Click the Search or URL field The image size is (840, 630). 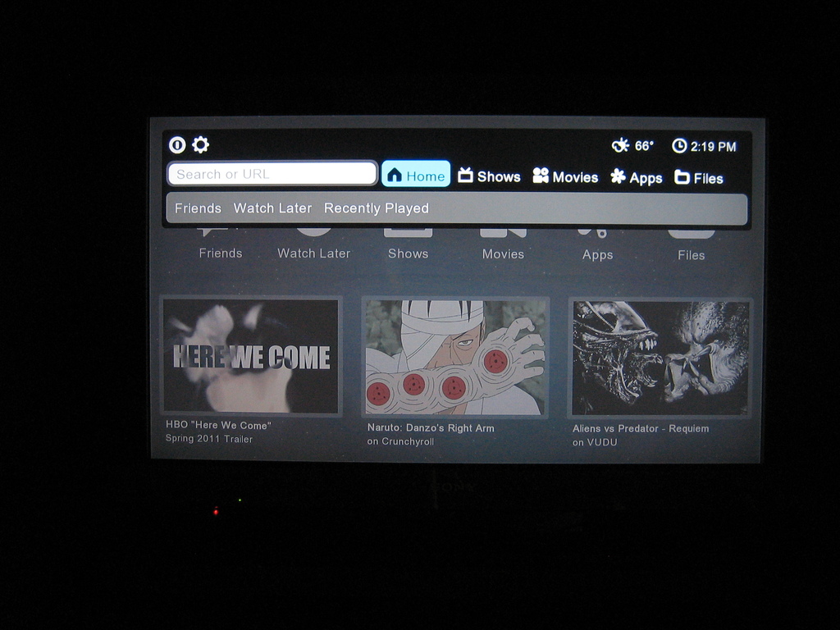(272, 174)
